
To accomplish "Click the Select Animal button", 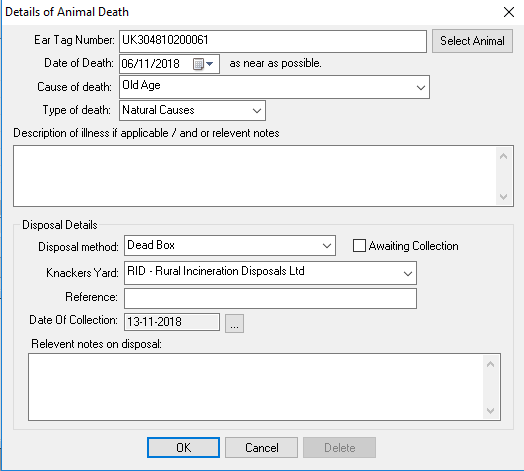I will [x=472, y=41].
